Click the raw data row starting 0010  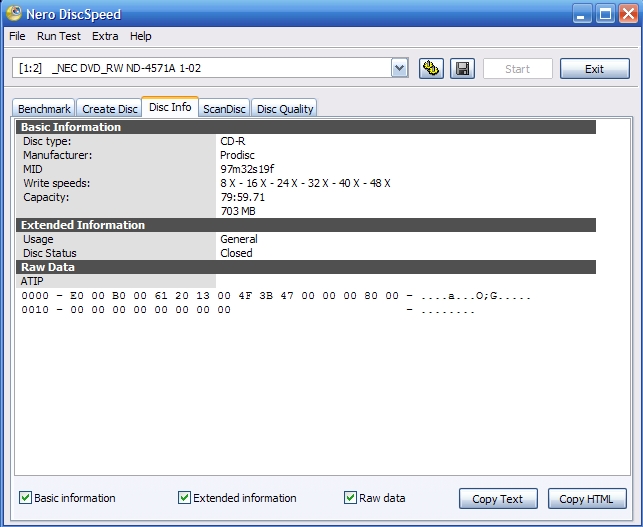click(x=248, y=310)
